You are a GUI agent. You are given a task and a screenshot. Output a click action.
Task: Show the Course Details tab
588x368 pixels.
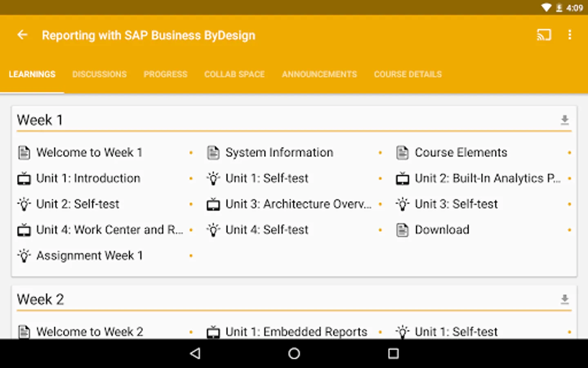408,74
